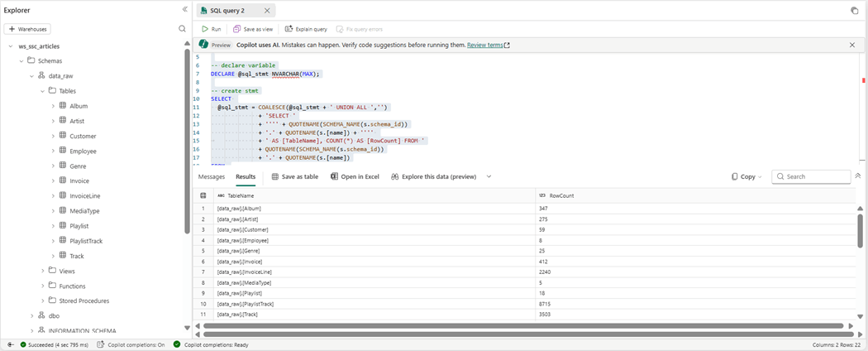The width and height of the screenshot is (868, 351).
Task: Click the copy window icon top right
Action: point(854,11)
